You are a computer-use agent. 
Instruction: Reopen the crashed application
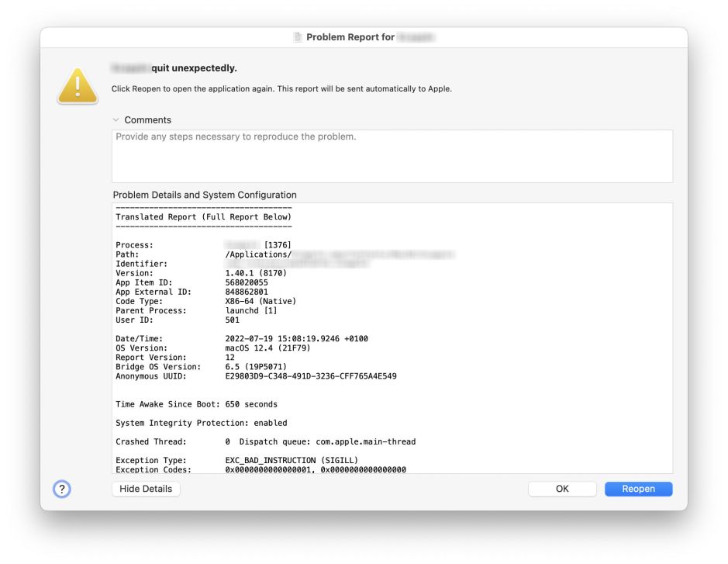[638, 489]
